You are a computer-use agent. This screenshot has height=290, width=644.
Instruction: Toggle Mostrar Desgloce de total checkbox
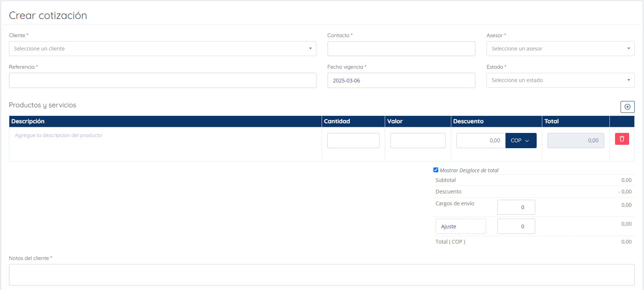pos(436,170)
